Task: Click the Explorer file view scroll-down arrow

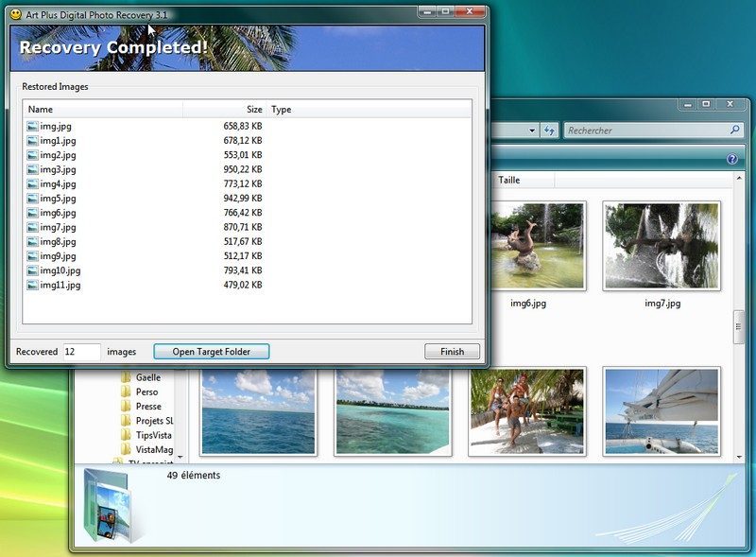Action: point(739,457)
